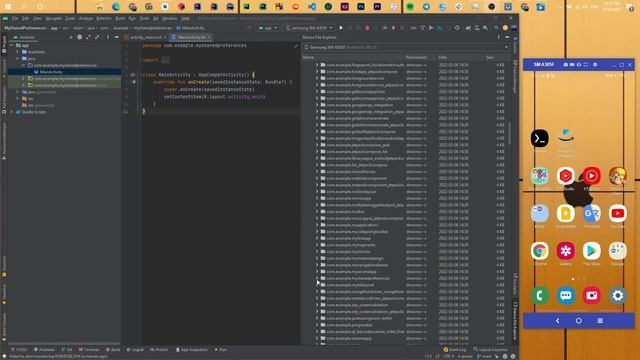
Task: Select the com.example.progressbar folder row
Action: coord(406,325)
